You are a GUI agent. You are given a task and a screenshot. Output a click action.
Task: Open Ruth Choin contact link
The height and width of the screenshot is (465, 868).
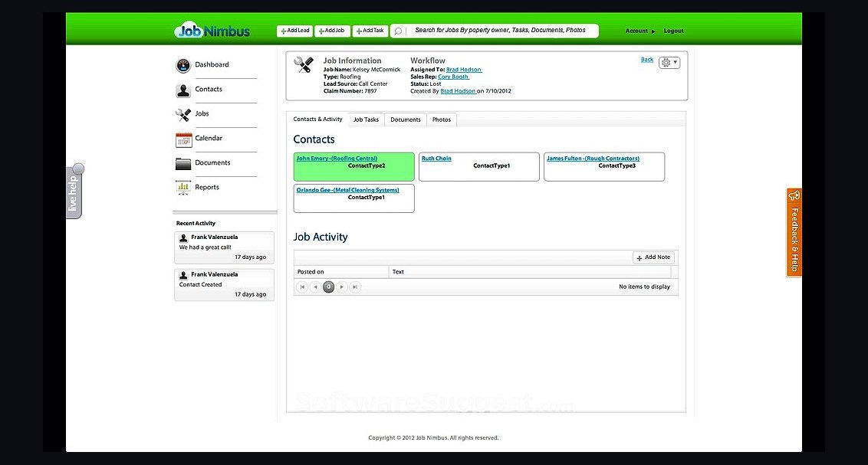[x=436, y=159]
